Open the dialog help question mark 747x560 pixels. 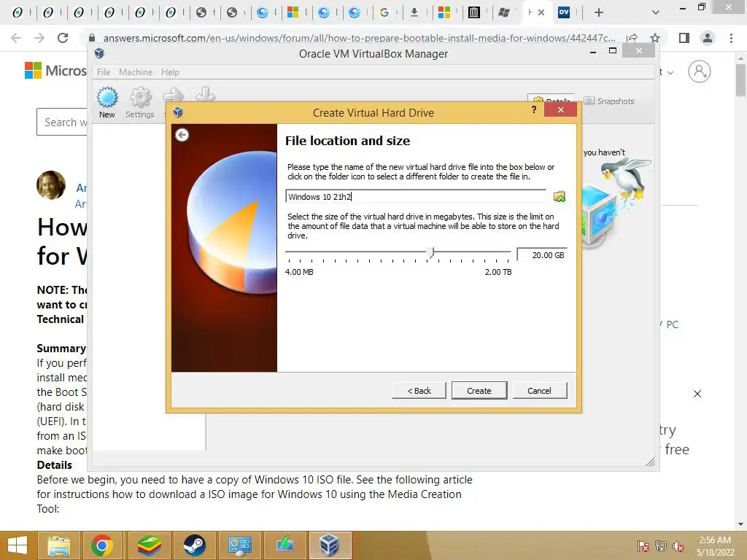(534, 110)
